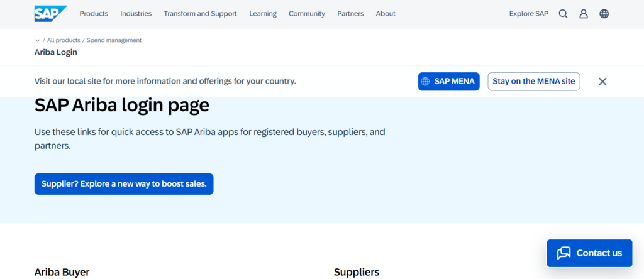Viewport: 644px width, 279px height.
Task: Open the search magnifier icon
Action: 563,14
